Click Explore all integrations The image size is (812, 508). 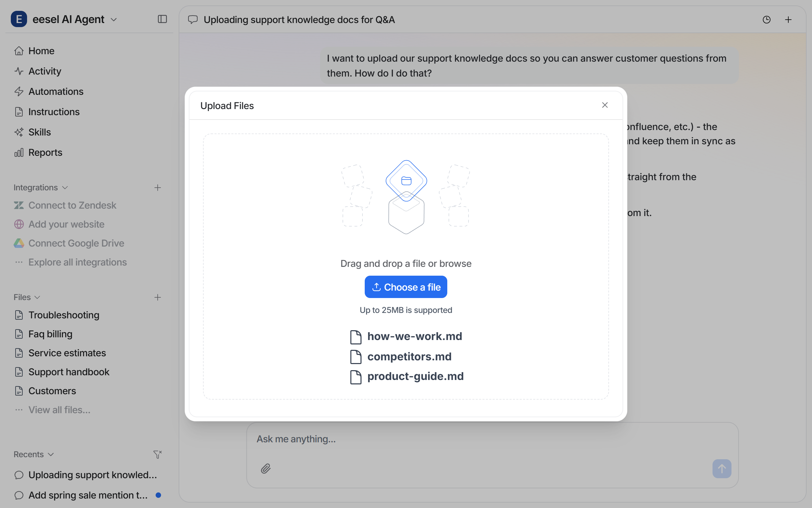pos(70,262)
